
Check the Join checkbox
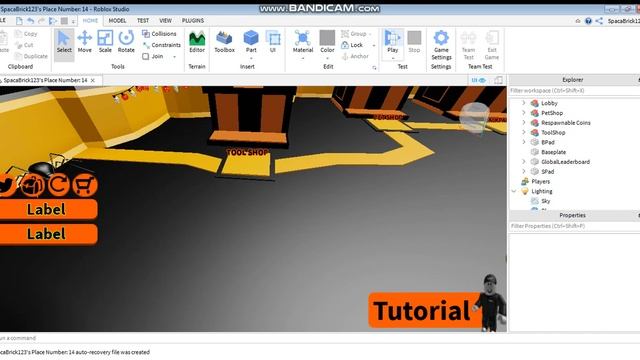click(146, 56)
